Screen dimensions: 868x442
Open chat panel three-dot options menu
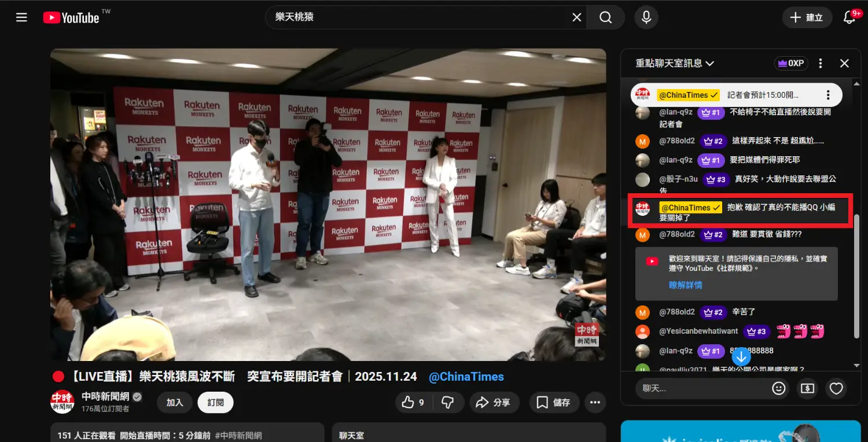(x=821, y=63)
